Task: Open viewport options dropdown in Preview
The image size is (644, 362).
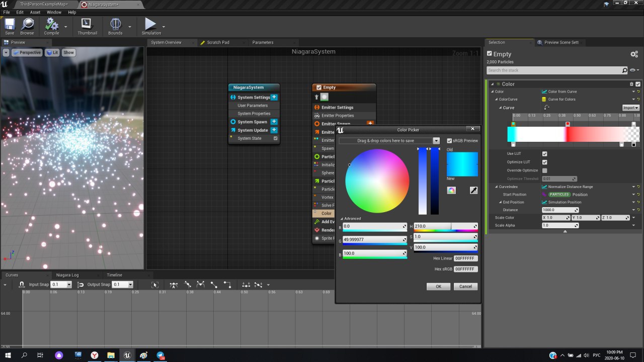Action: tap(6, 52)
